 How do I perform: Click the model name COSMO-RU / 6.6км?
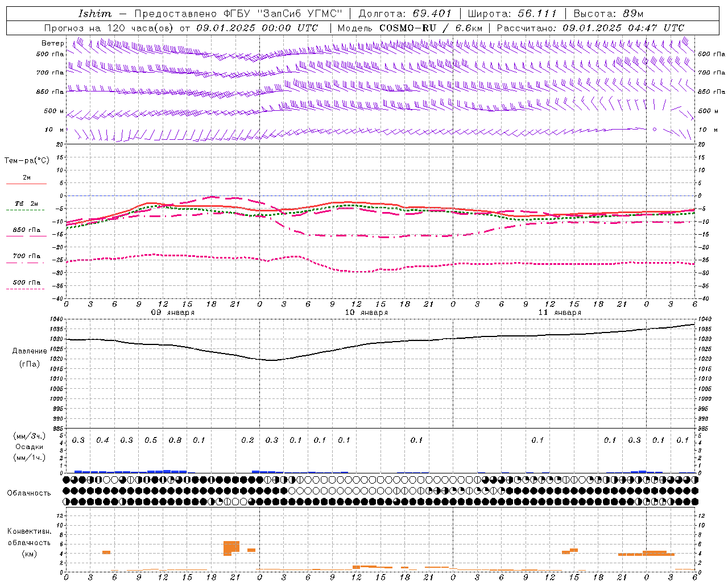tap(431, 28)
